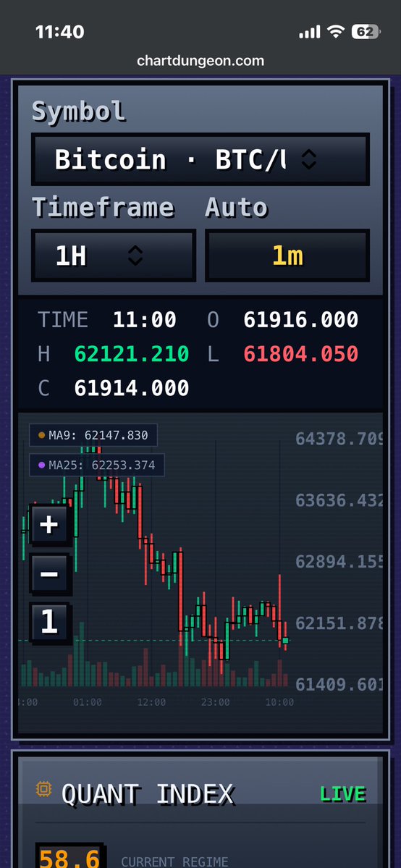Image resolution: width=401 pixels, height=868 pixels.
Task: Click the 62151.878 price axis label
Action: [339, 623]
